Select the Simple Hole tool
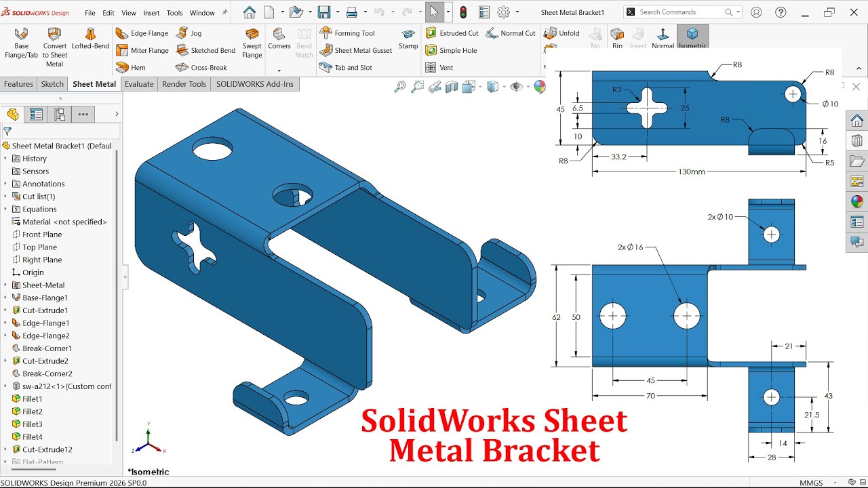The height and width of the screenshot is (488, 868). pyautogui.click(x=451, y=50)
